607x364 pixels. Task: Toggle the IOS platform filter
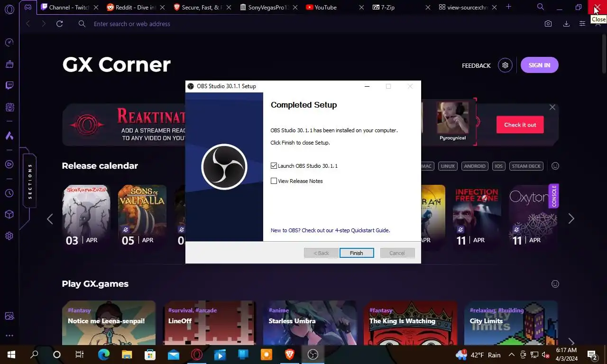[498, 166]
